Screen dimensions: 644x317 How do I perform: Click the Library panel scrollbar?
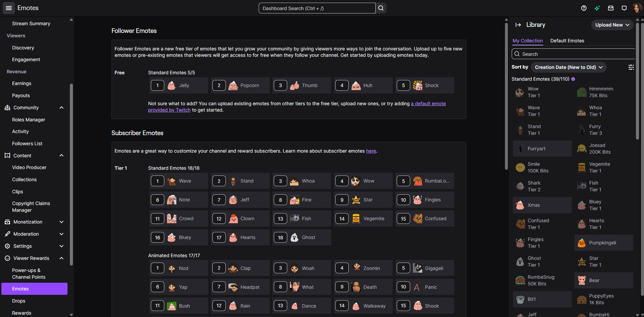637,81
